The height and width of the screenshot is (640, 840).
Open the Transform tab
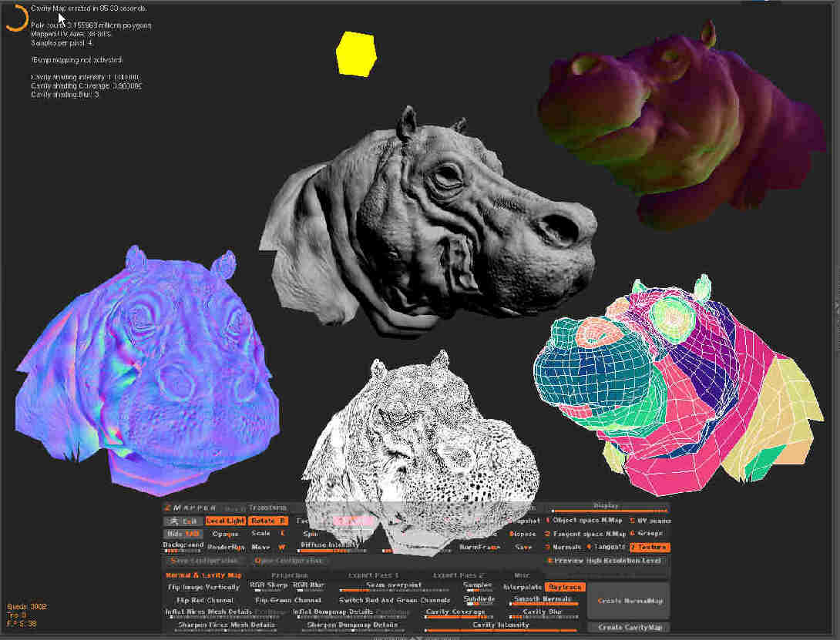click(x=267, y=508)
